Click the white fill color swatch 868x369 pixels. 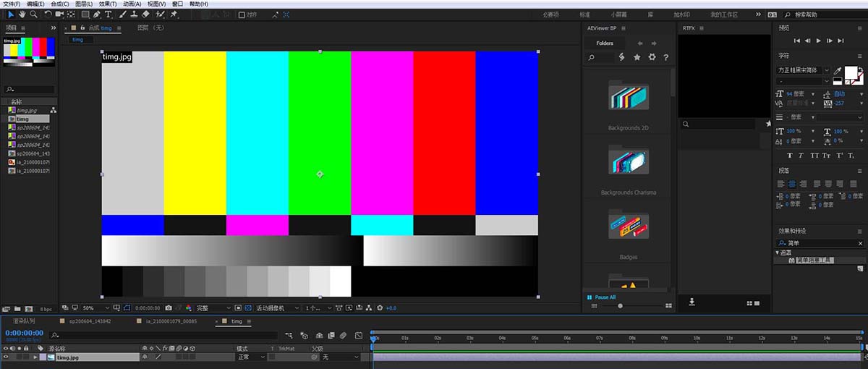tap(851, 72)
